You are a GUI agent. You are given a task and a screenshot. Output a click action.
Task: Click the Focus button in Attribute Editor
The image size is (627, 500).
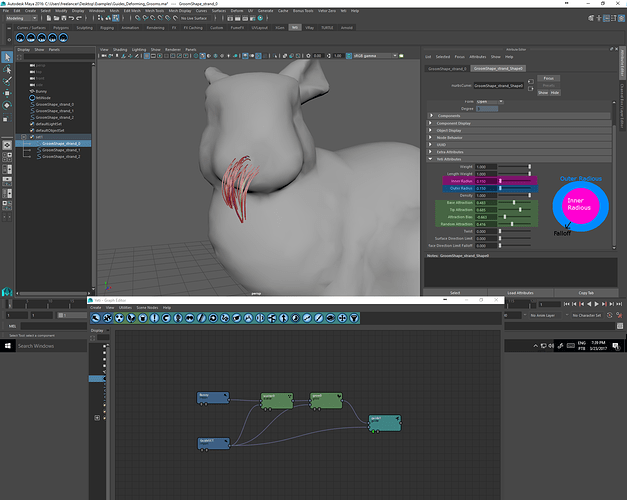point(548,77)
